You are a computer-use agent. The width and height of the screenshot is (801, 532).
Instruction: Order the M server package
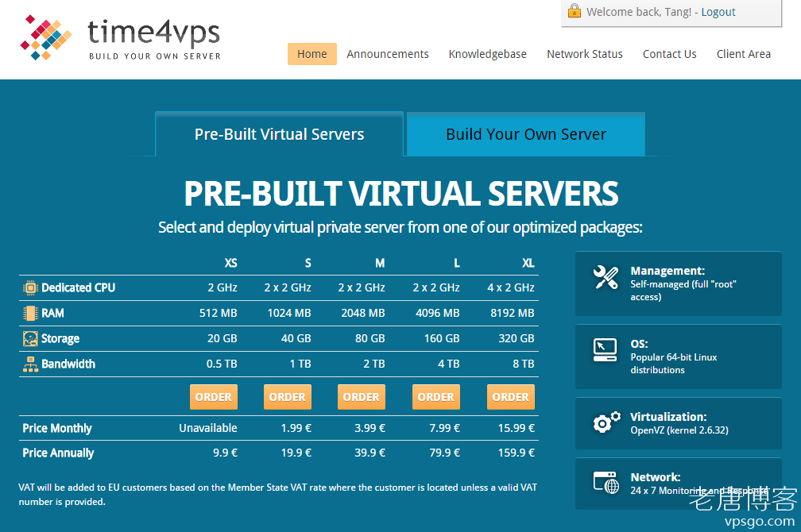[361, 397]
